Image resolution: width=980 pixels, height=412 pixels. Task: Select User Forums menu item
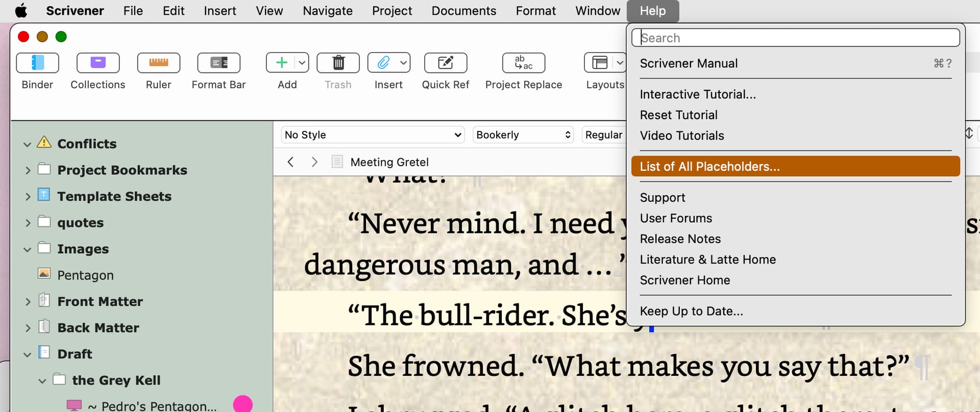pos(796,218)
